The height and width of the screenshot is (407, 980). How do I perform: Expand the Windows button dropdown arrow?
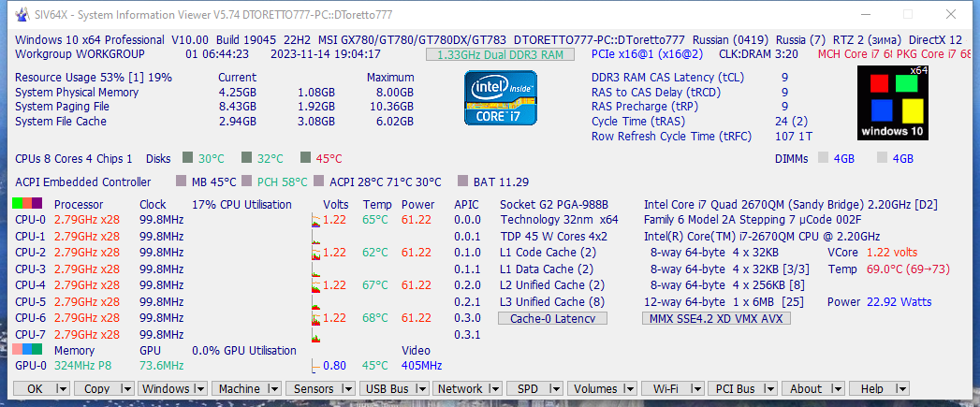(x=200, y=388)
